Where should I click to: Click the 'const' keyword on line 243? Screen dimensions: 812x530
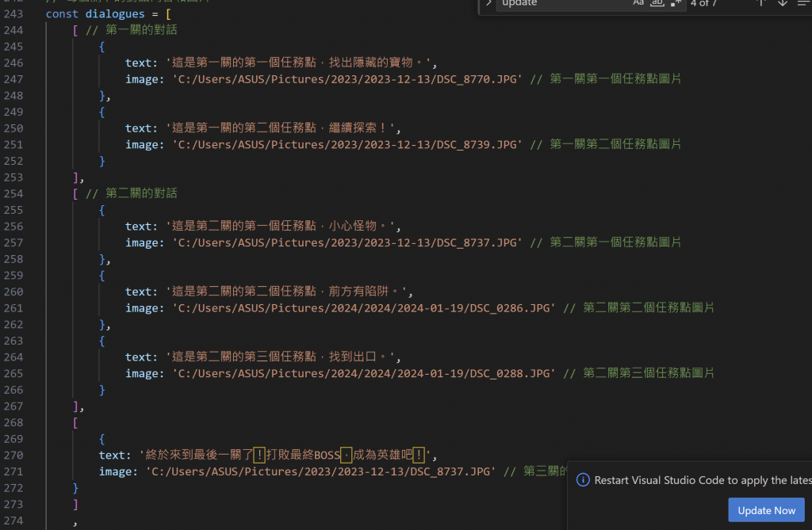(x=62, y=14)
